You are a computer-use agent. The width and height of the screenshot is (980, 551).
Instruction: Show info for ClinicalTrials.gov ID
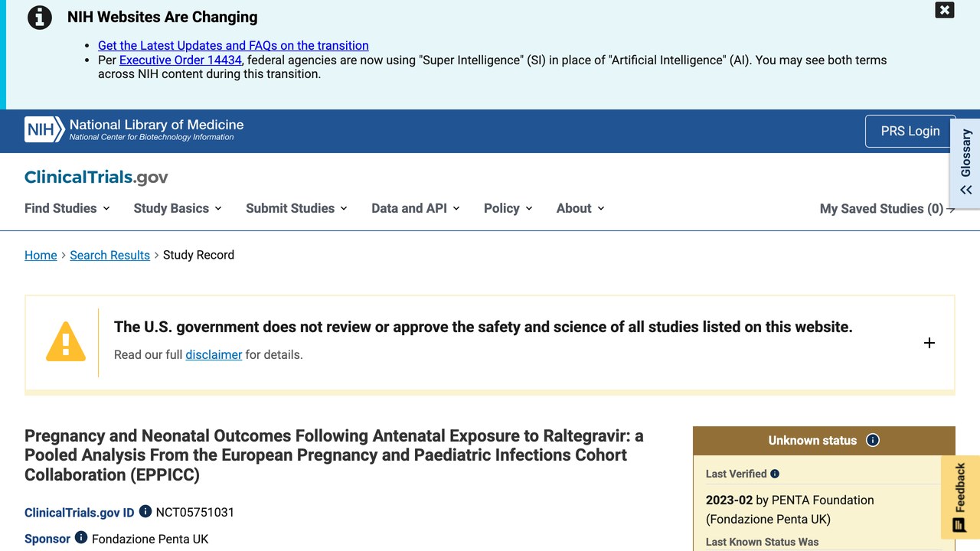[145, 511]
